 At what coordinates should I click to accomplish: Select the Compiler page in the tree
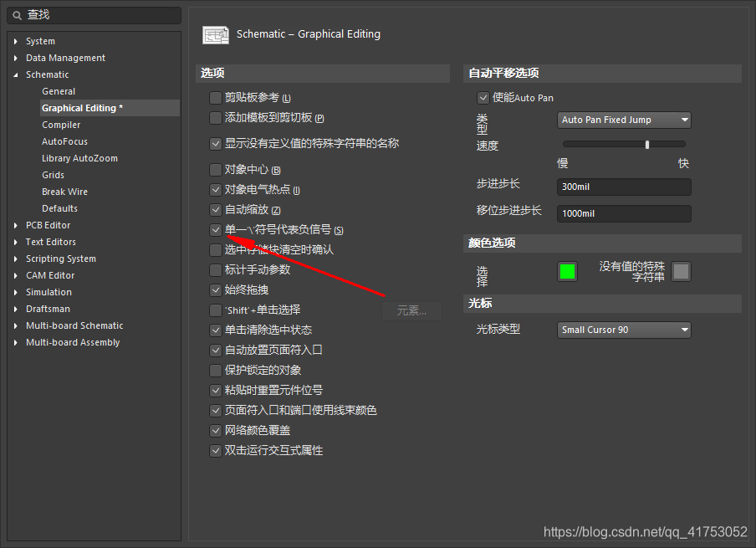pyautogui.click(x=61, y=125)
